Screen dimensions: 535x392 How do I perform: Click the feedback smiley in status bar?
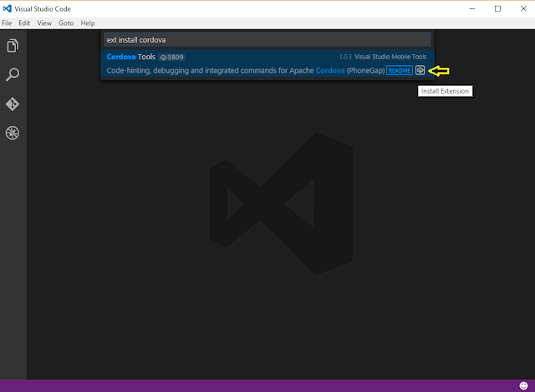523,385
